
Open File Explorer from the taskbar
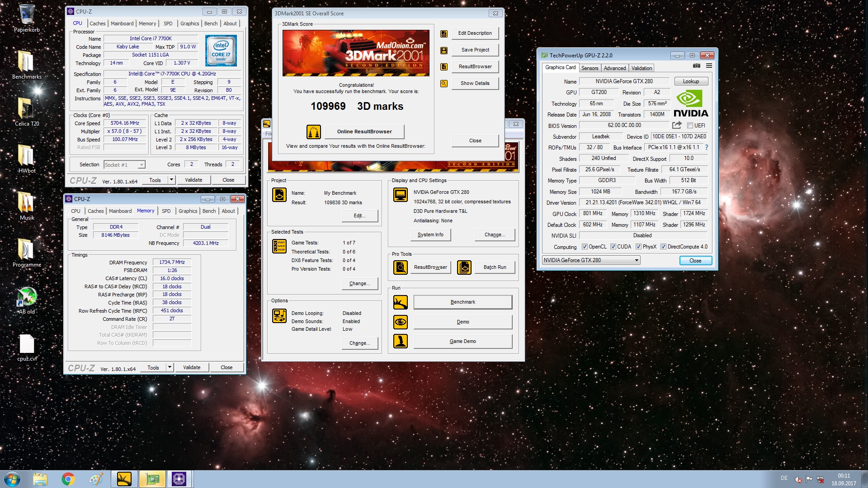click(40, 479)
